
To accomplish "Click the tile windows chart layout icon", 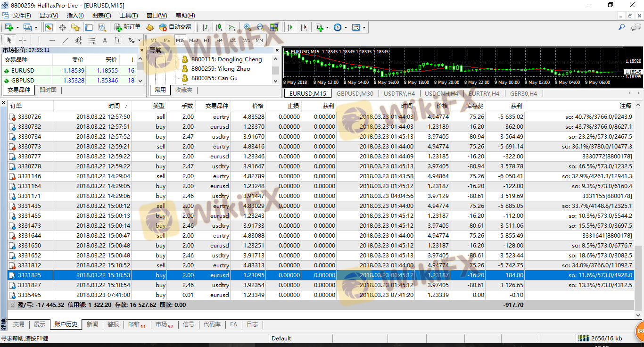I will click(274, 27).
